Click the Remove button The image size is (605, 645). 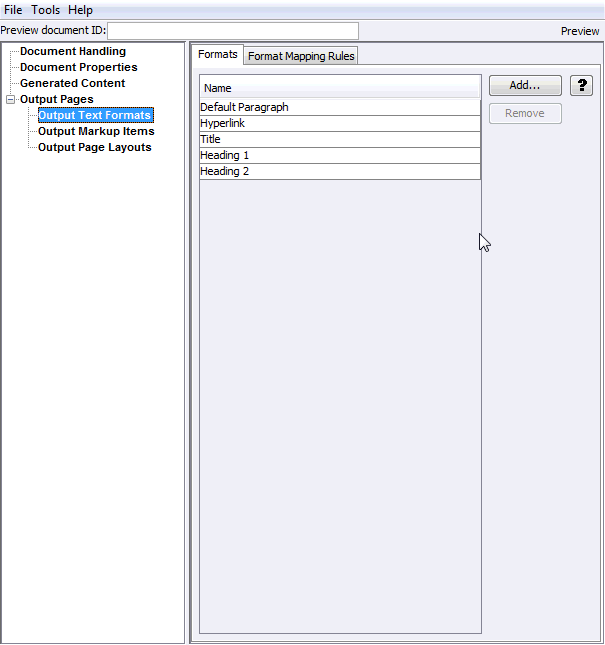(x=525, y=113)
